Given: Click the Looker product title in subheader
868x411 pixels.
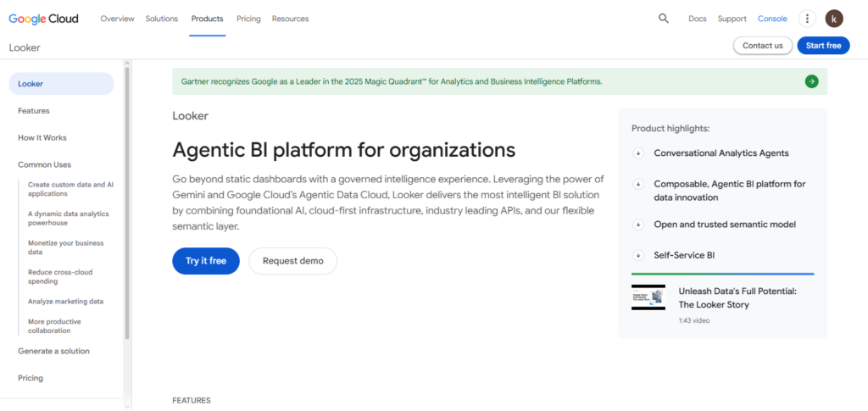Looking at the screenshot, I should tap(25, 47).
